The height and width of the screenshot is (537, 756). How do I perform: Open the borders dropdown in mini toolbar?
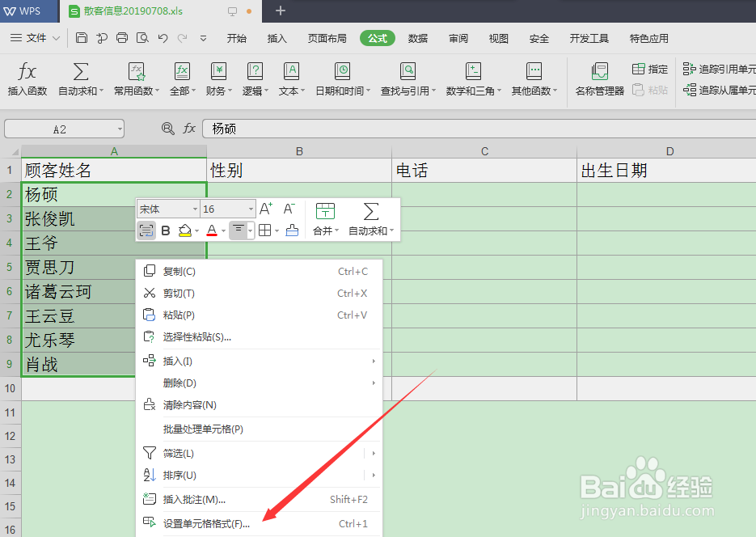(x=277, y=231)
